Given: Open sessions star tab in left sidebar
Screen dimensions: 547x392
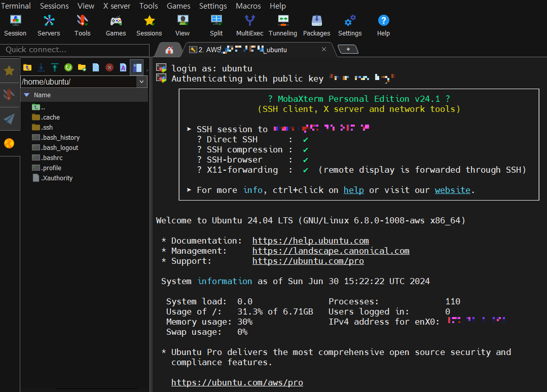Looking at the screenshot, I should coord(10,71).
